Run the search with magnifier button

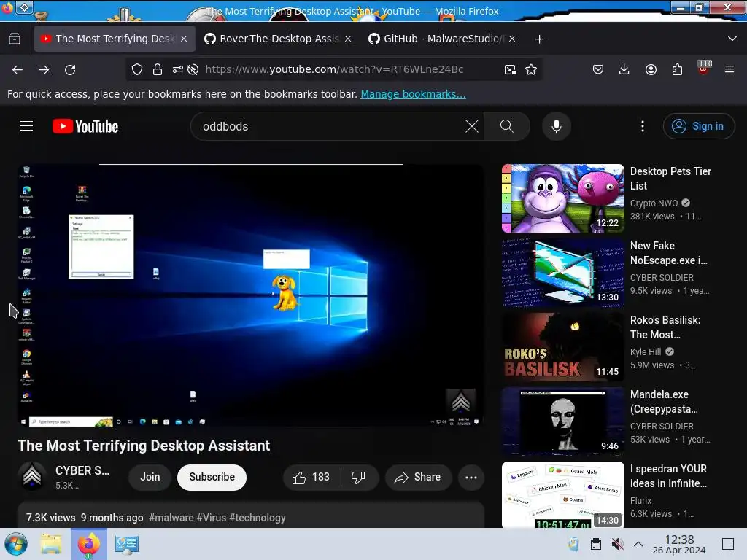(507, 126)
